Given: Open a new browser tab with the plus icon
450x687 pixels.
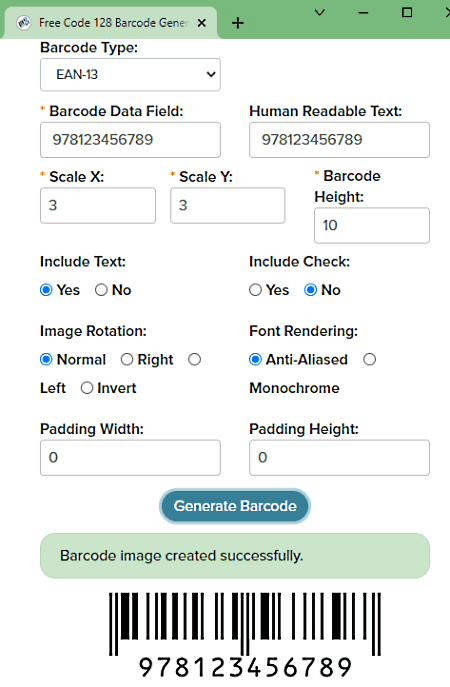Looking at the screenshot, I should coord(237,23).
